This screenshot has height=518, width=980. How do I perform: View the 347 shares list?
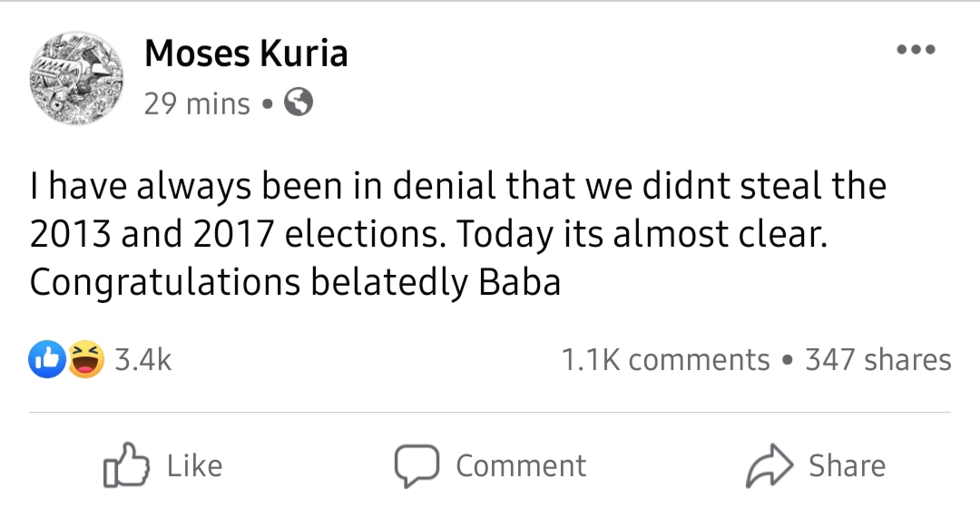877,360
